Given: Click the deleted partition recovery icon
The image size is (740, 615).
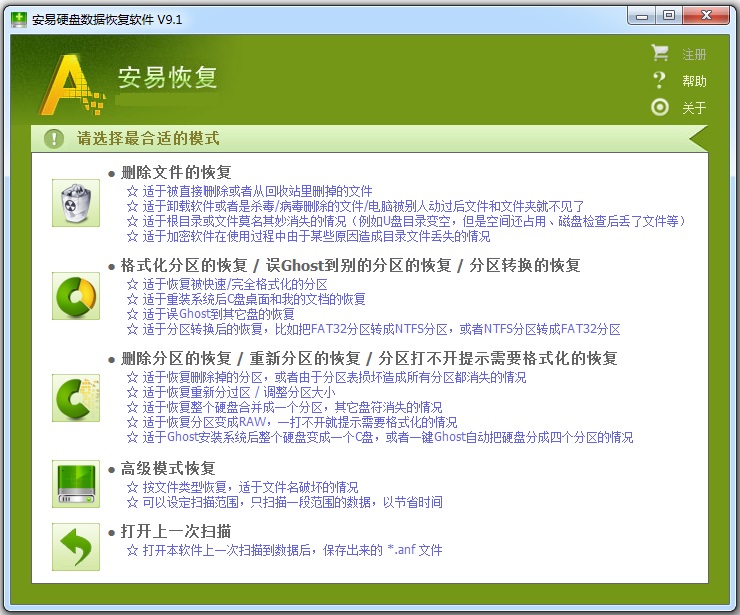Looking at the screenshot, I should [x=76, y=398].
